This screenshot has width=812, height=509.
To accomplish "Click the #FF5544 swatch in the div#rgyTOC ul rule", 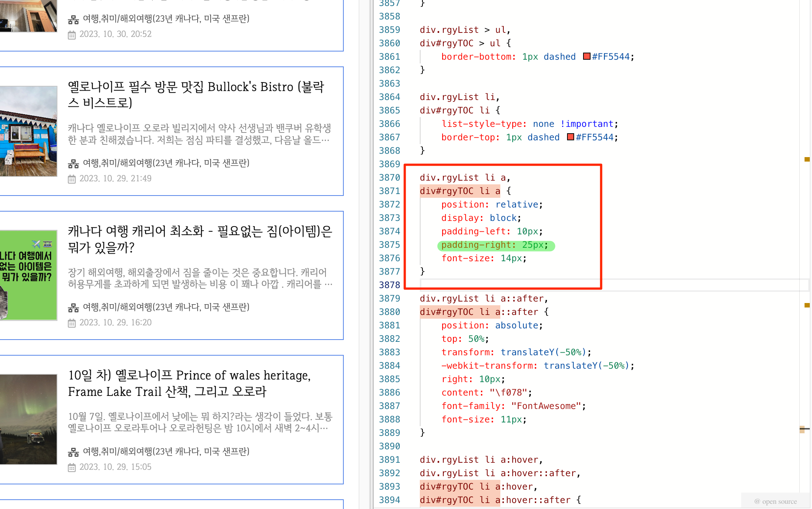I will [x=586, y=56].
